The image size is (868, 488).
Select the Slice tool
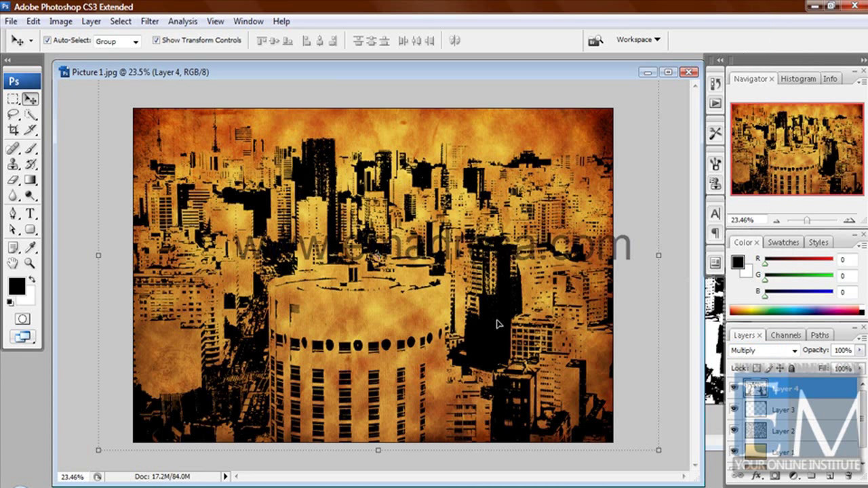tap(30, 130)
